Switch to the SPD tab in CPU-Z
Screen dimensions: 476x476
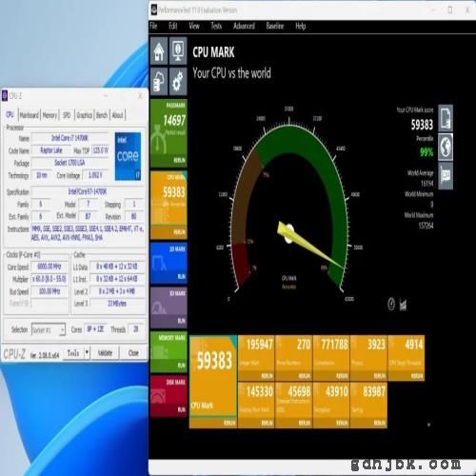[x=67, y=115]
